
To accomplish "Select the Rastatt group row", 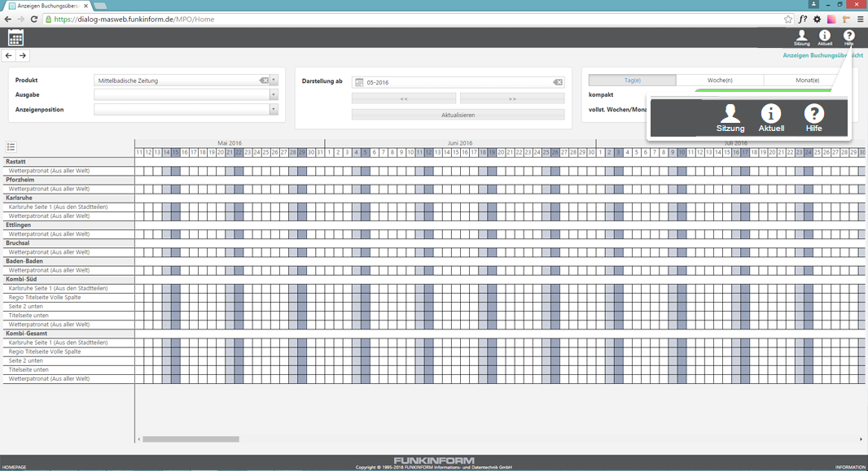I will 68,162.
